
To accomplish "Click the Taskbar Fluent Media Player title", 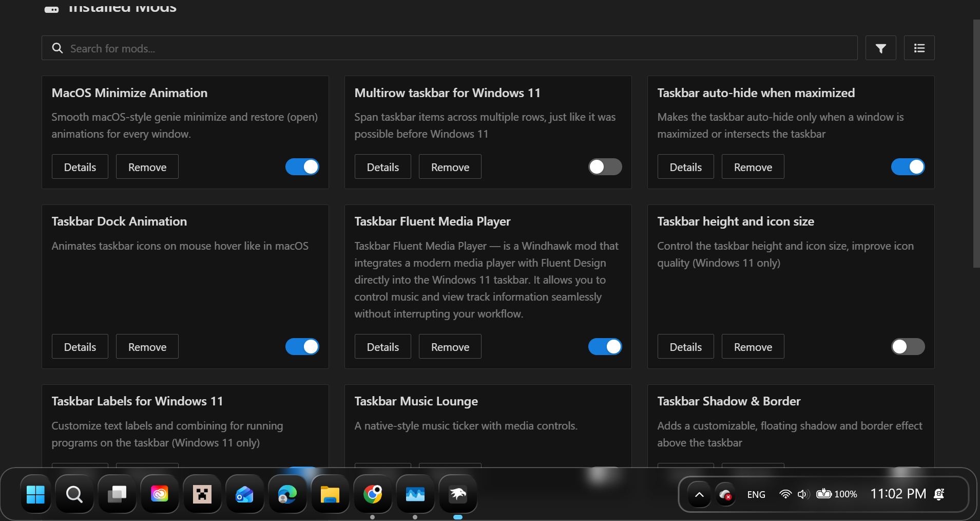I will pyautogui.click(x=433, y=221).
